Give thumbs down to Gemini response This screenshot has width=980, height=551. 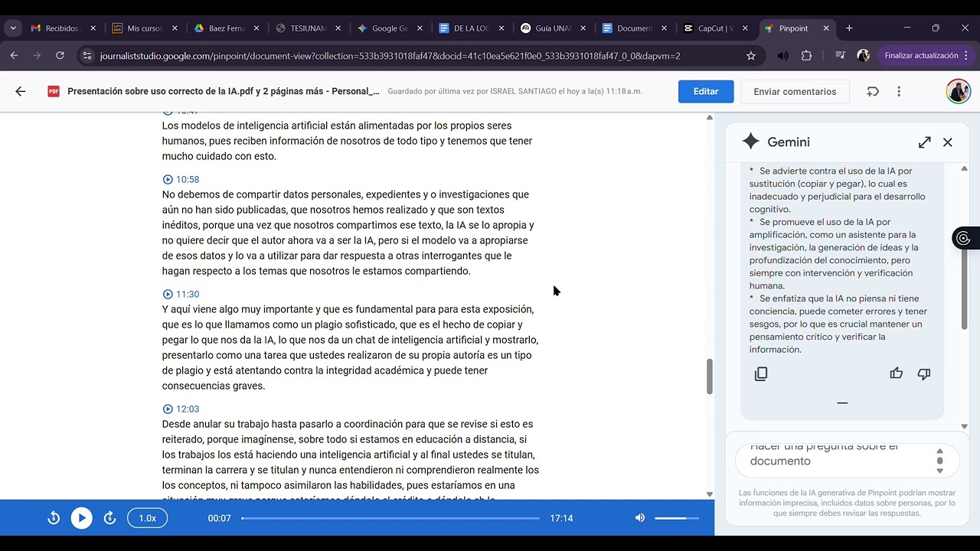924,373
